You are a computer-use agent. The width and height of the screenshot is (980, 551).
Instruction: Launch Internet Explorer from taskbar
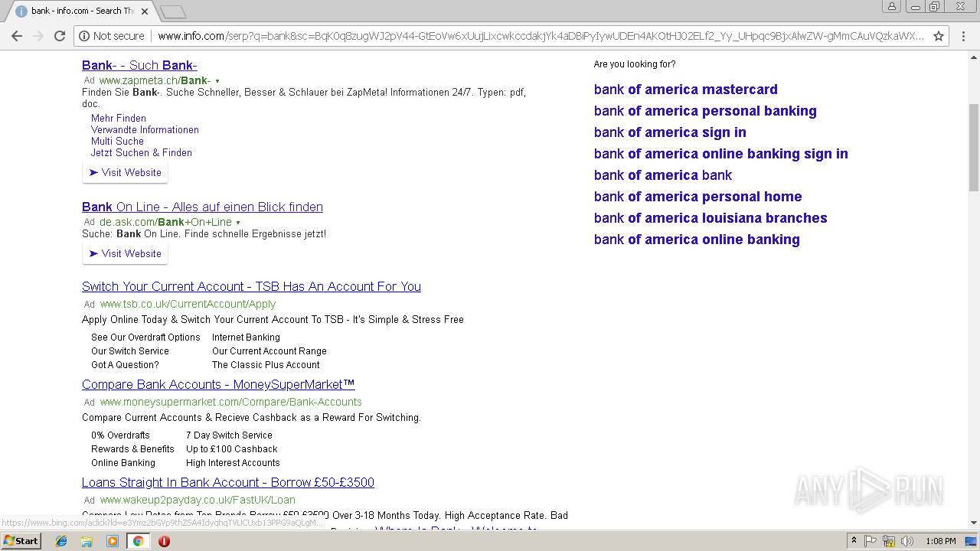pos(61,541)
